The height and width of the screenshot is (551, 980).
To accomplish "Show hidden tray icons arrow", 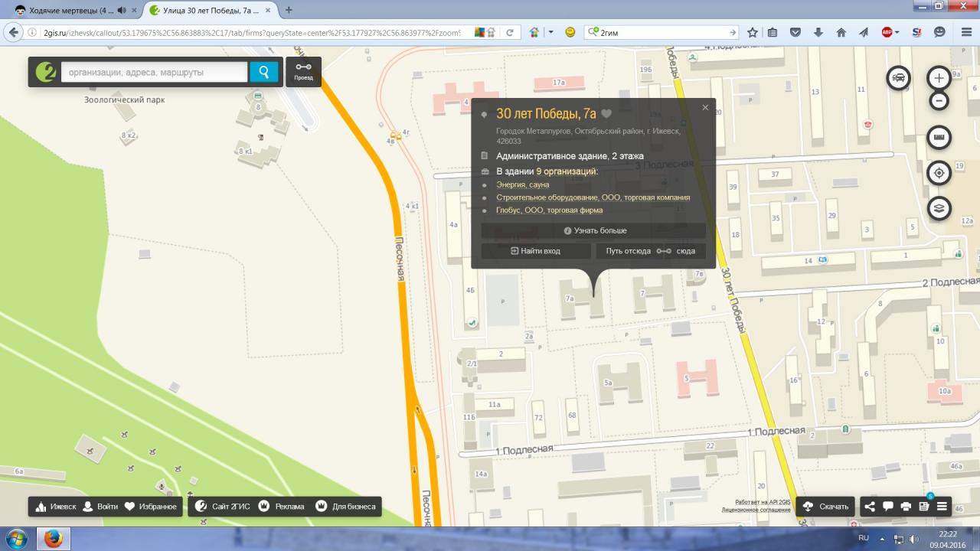I will point(882,539).
